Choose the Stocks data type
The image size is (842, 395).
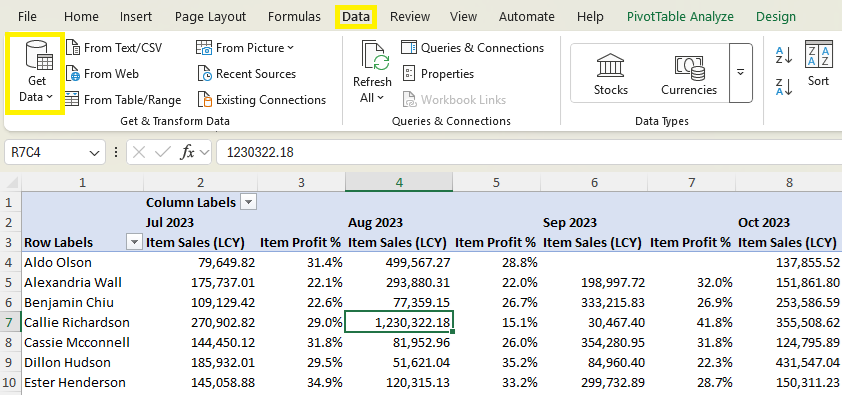[x=611, y=74]
